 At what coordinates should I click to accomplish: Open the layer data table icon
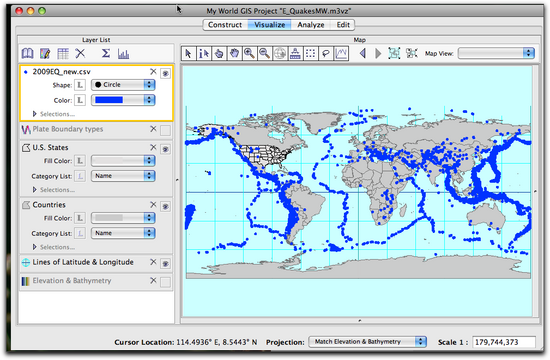[x=63, y=54]
